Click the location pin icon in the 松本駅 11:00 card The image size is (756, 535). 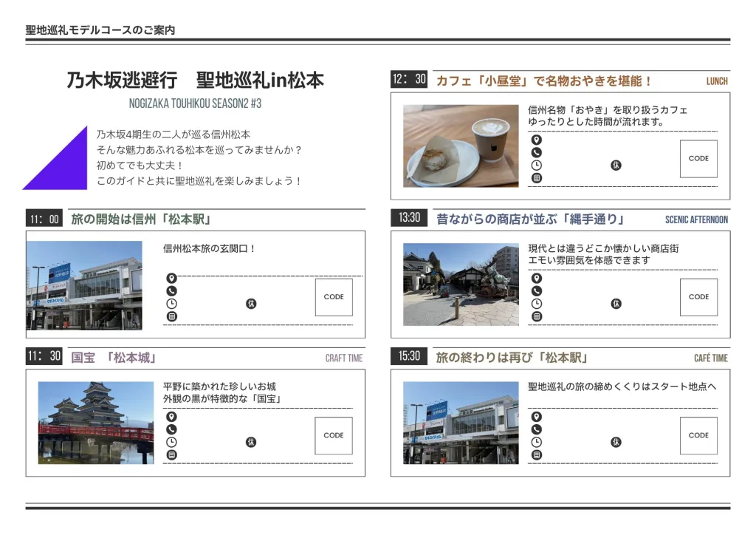[x=172, y=279]
